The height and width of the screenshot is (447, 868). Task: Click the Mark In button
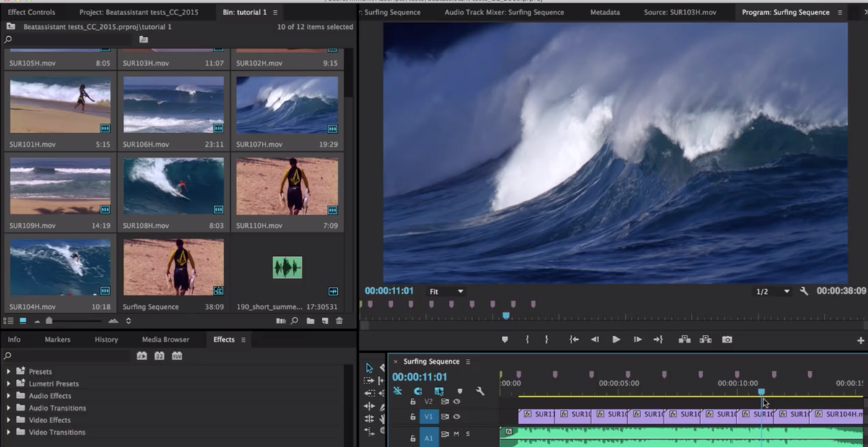527,339
